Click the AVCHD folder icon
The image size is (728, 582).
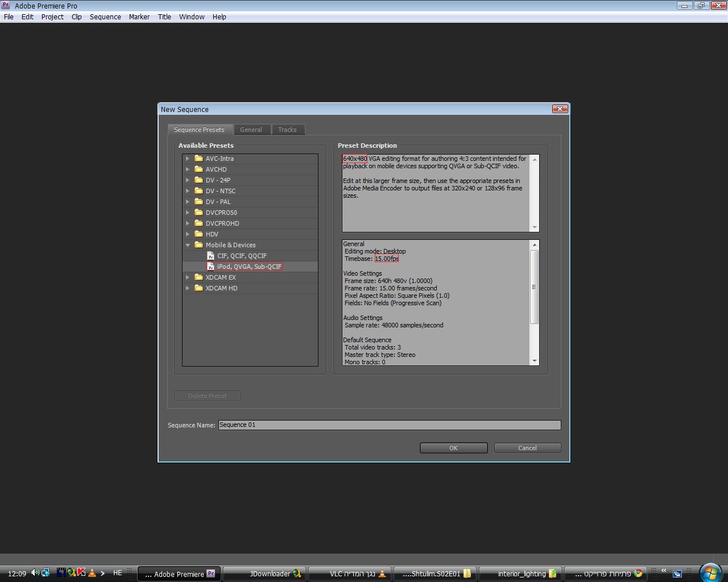coord(198,169)
